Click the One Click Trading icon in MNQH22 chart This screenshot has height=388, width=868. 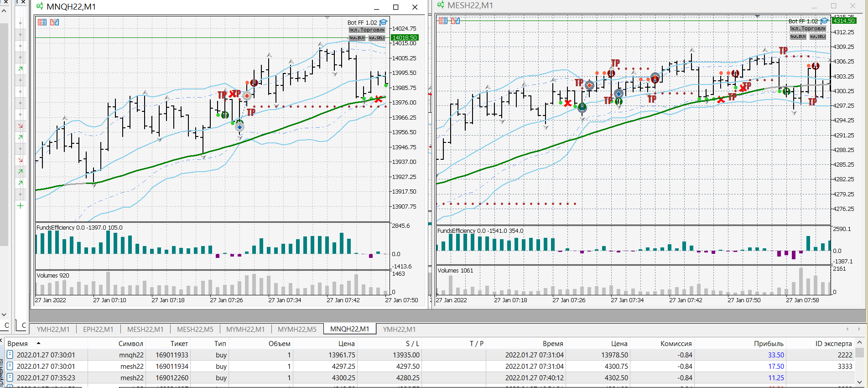[x=42, y=22]
